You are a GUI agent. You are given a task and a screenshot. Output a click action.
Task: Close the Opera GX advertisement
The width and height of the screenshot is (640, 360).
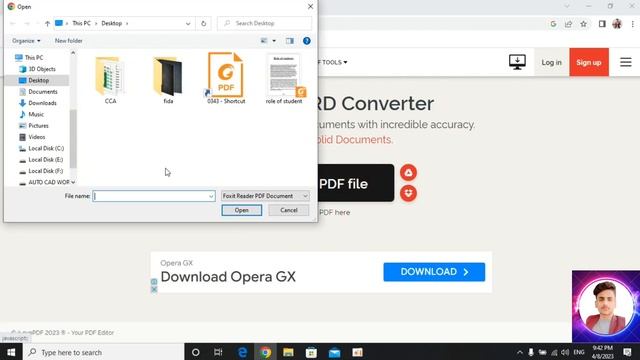(154, 289)
